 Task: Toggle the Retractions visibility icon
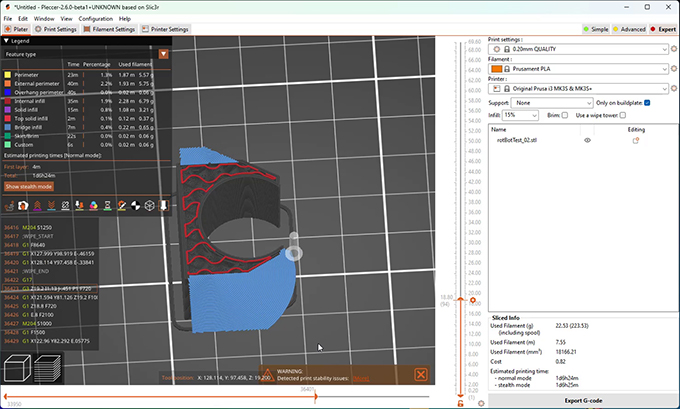coord(37,206)
